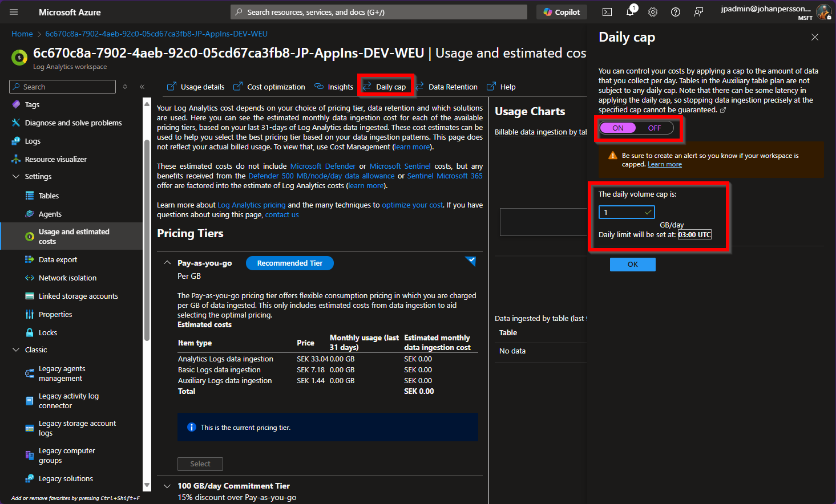This screenshot has width=836, height=504.
Task: Click the Recommended Tier badge
Action: click(290, 263)
